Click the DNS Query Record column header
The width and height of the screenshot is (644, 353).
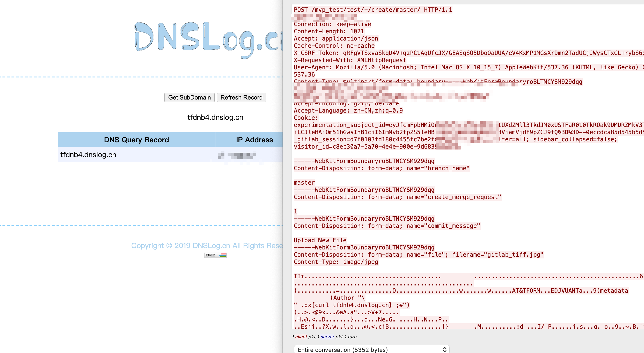pos(136,140)
